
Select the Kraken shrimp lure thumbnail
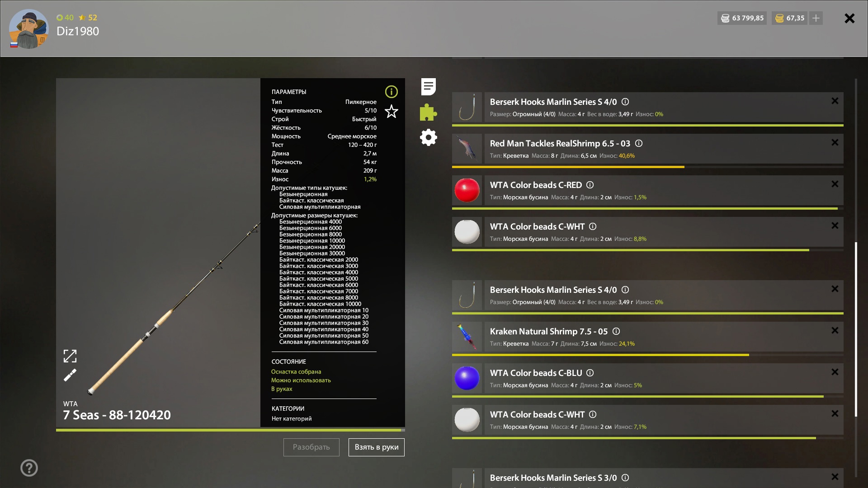pyautogui.click(x=467, y=337)
